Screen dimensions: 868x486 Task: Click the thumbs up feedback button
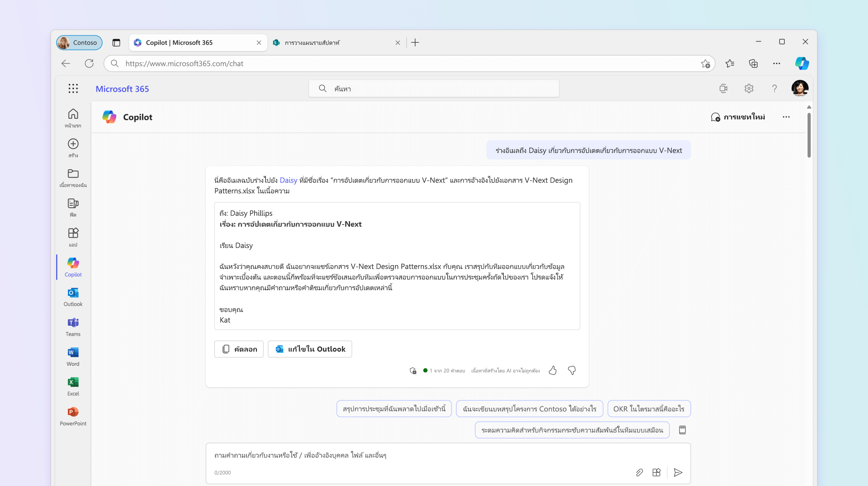pos(553,370)
